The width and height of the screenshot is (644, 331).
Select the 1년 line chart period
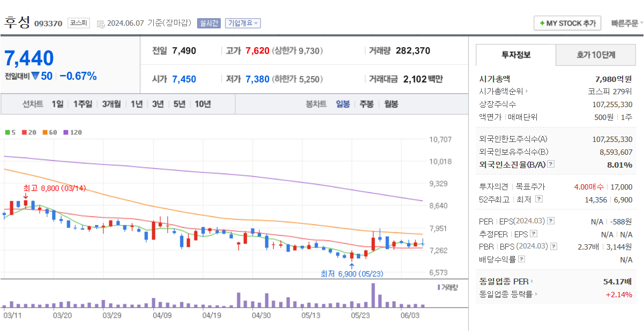(x=137, y=104)
